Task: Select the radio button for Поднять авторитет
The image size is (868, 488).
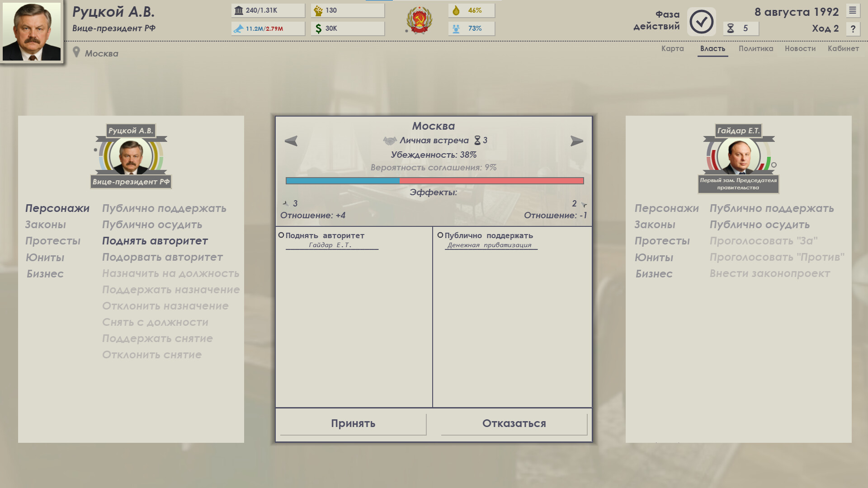Action: point(281,235)
